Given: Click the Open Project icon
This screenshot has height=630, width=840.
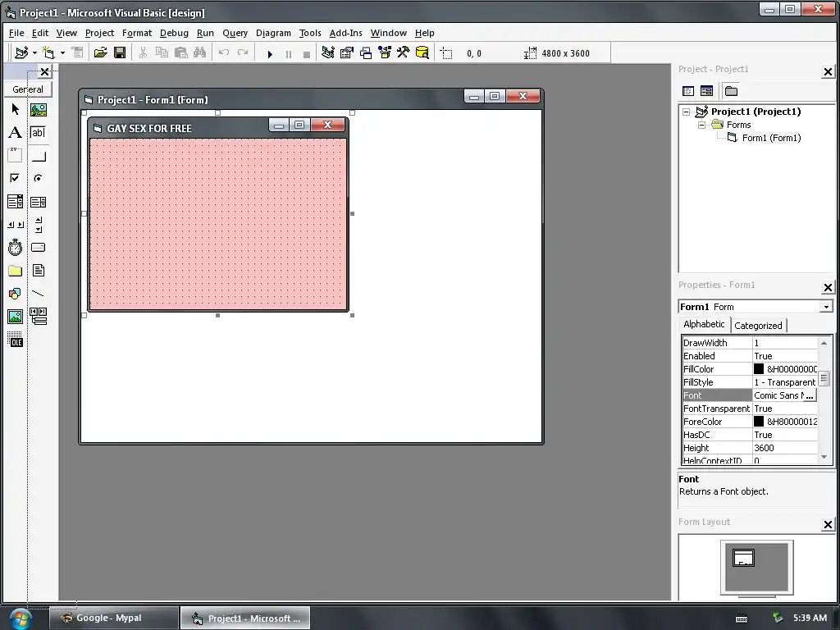Looking at the screenshot, I should click(100, 53).
